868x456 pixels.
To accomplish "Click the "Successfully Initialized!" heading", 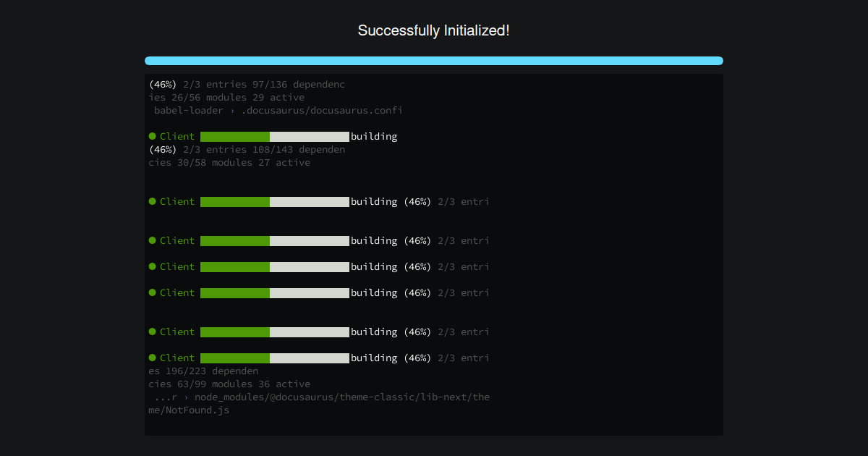I will coord(434,30).
